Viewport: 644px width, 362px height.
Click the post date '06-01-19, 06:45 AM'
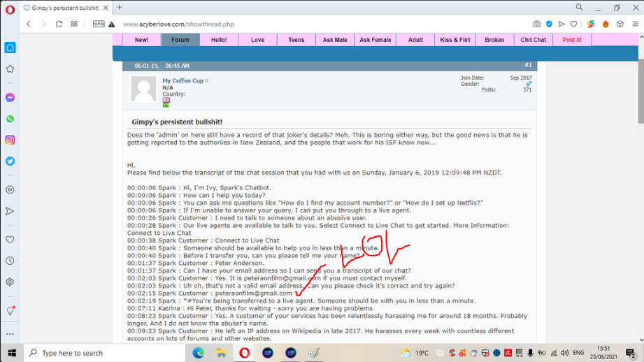point(162,66)
